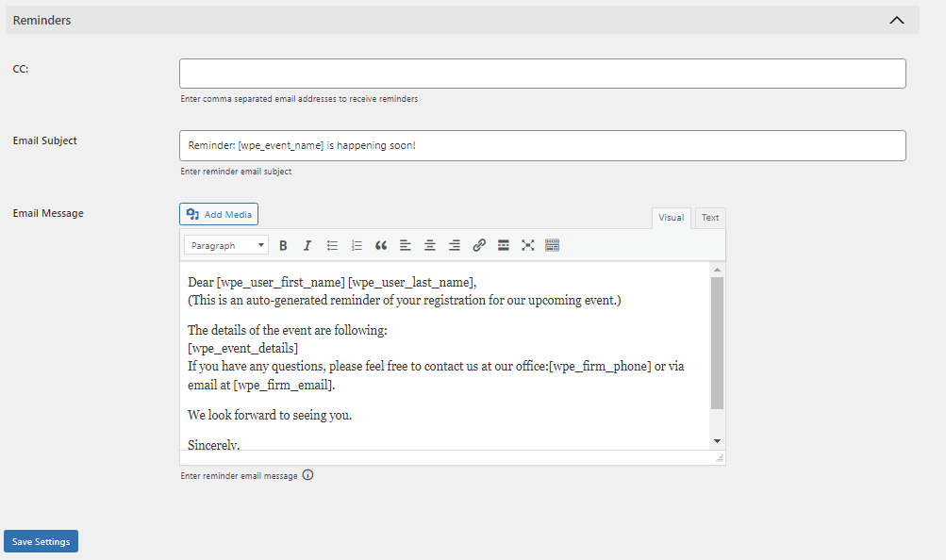
Task: Click the editor scroll up arrow
Action: click(x=717, y=270)
